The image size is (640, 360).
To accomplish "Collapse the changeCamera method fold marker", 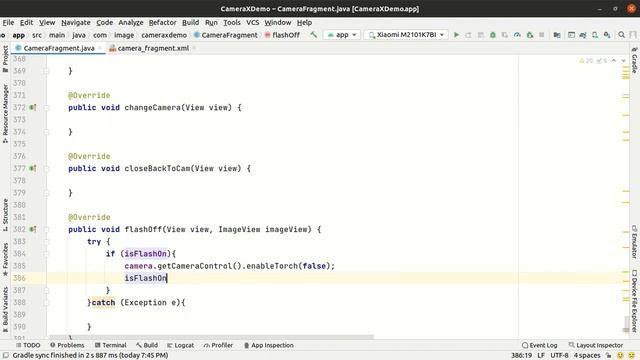I will click(x=46, y=108).
